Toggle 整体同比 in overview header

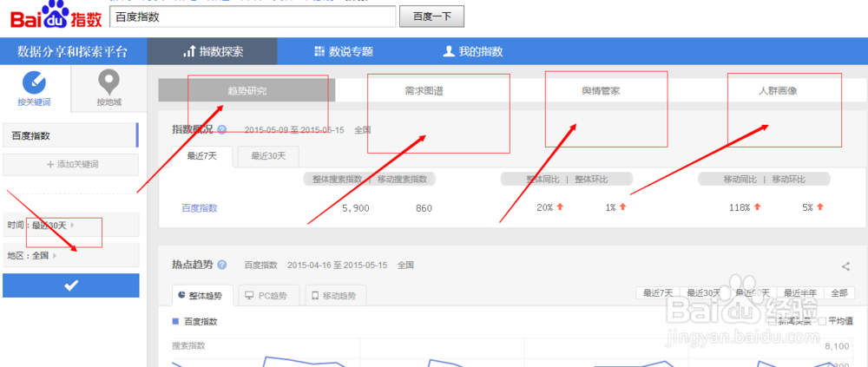pyautogui.click(x=542, y=180)
